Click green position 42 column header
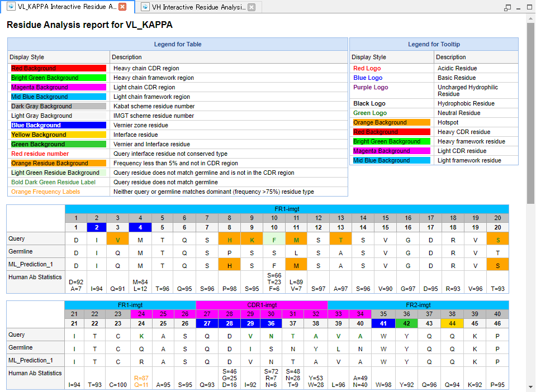The image size is (536, 392). 406,323
